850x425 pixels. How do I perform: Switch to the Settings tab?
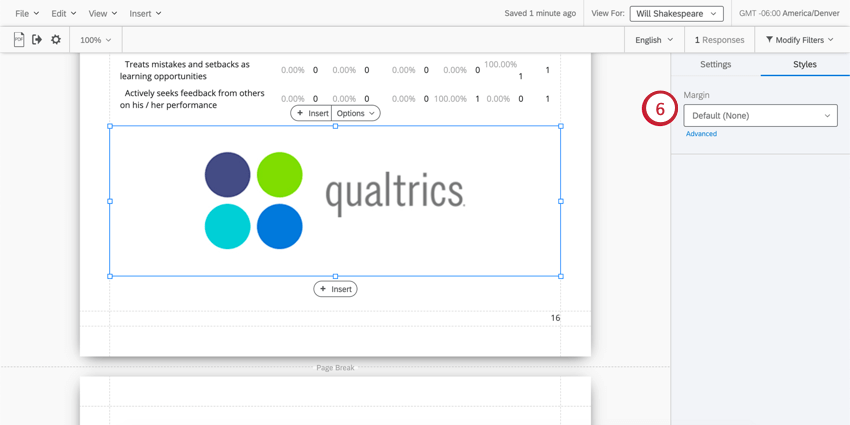716,64
